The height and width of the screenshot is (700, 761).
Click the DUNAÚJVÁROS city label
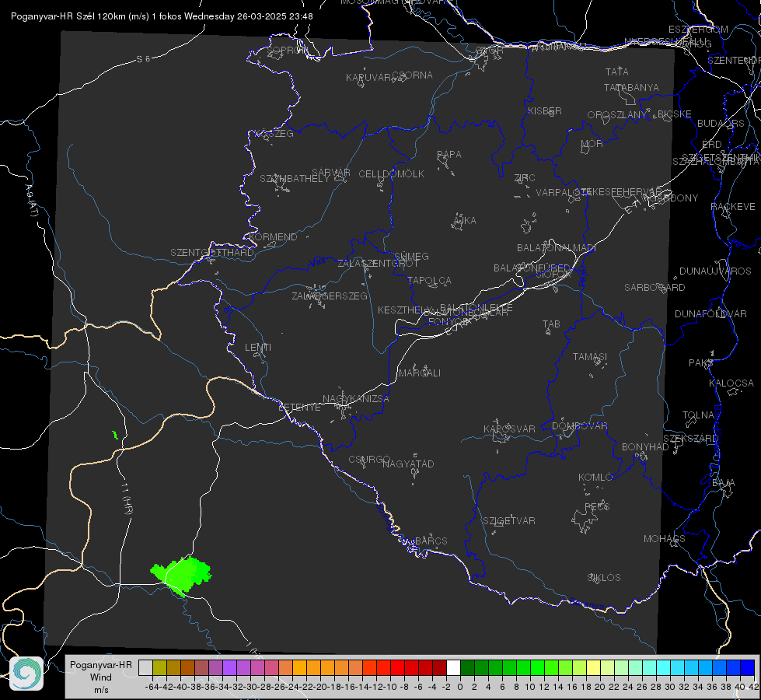coord(715,271)
